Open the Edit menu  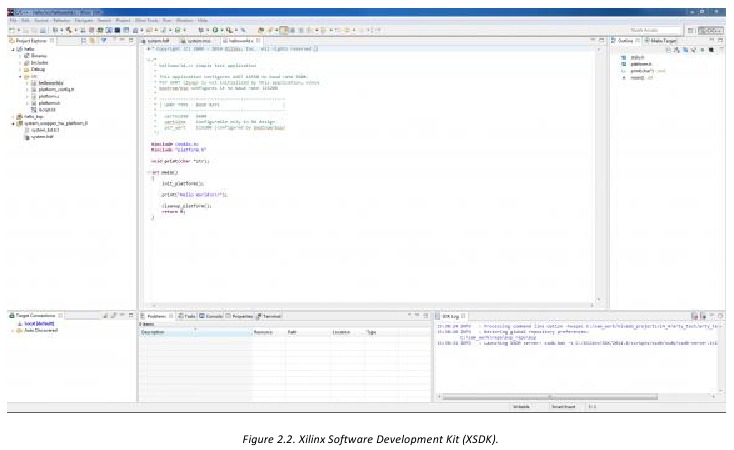25,21
